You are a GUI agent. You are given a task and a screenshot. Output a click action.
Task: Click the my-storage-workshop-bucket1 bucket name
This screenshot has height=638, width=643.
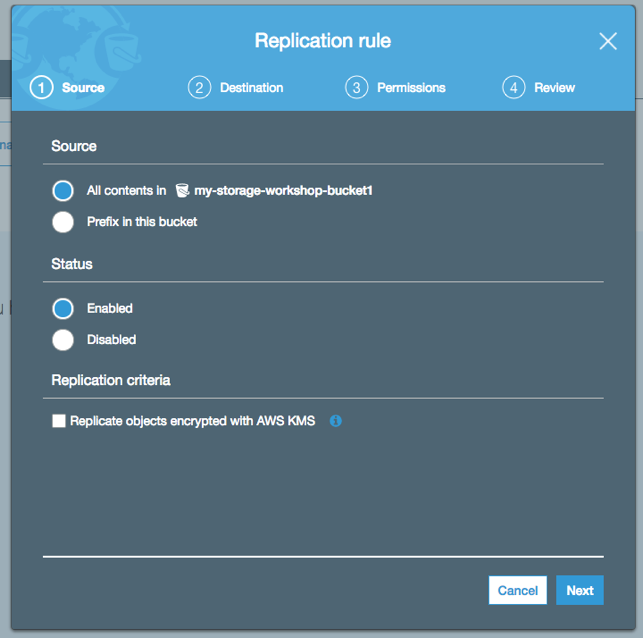[283, 191]
